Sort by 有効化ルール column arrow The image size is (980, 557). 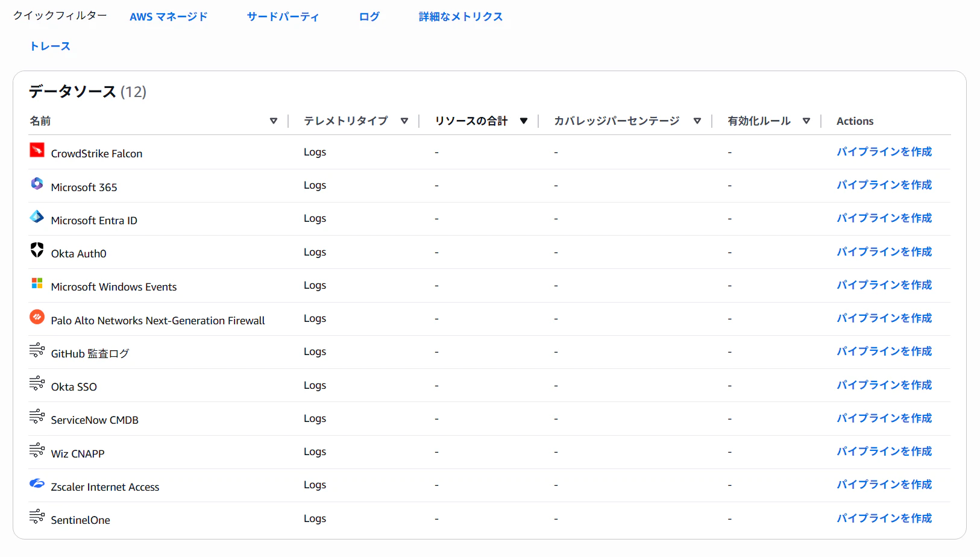[x=806, y=121]
